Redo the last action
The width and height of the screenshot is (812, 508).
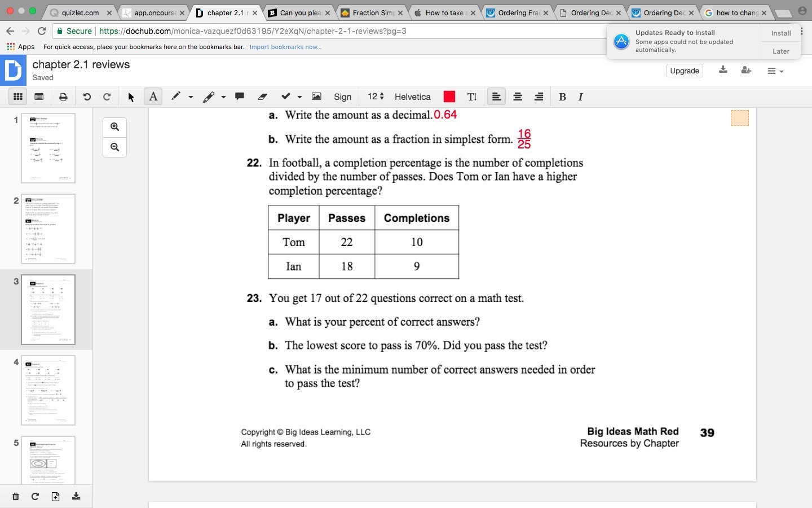point(107,97)
